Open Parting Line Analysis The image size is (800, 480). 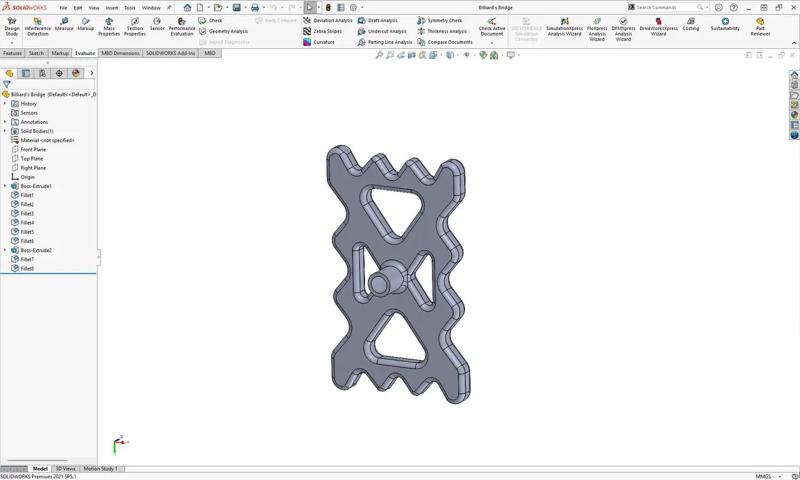coord(385,42)
